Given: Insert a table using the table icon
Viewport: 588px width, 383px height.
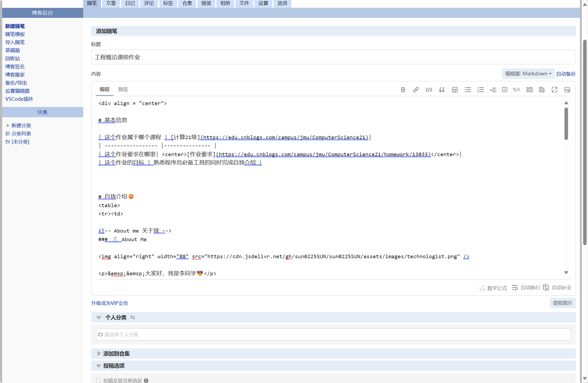Looking at the screenshot, I should [x=455, y=90].
